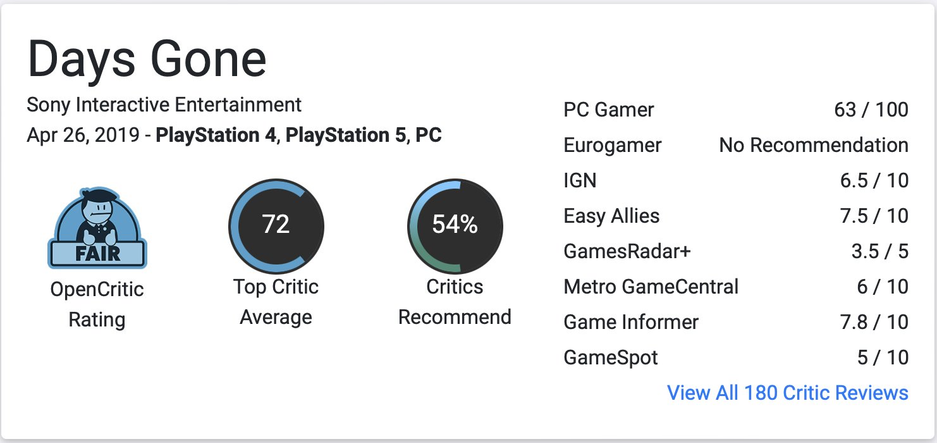937x443 pixels.
Task: Click the 54% Critics Recommend circle
Action: [455, 225]
